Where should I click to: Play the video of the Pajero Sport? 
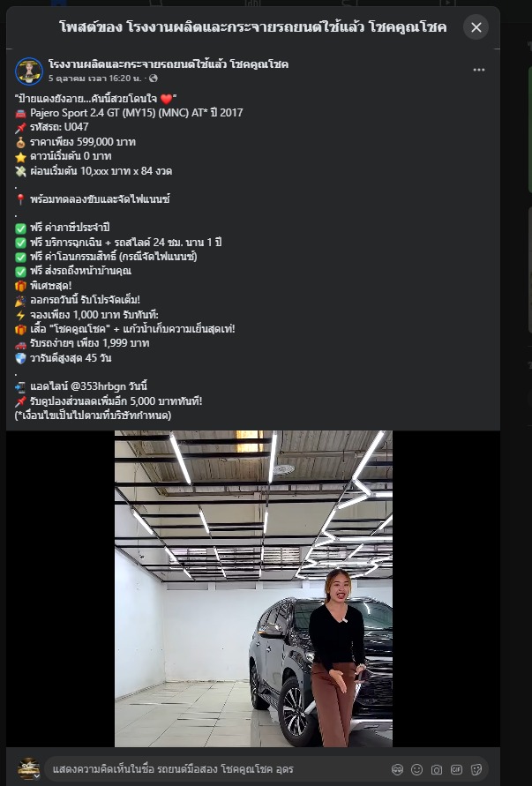click(x=253, y=588)
